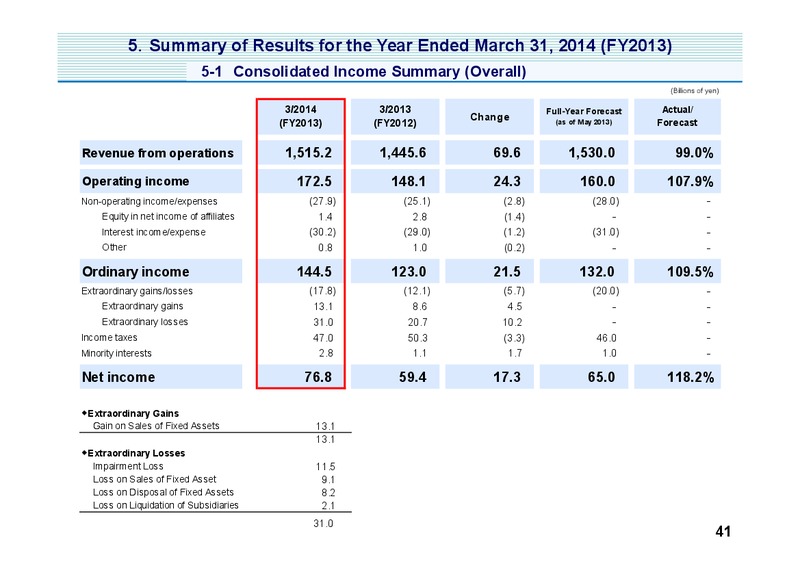Click the 'Actual/Forecast' column header
This screenshot has height=566, width=800.
click(677, 116)
